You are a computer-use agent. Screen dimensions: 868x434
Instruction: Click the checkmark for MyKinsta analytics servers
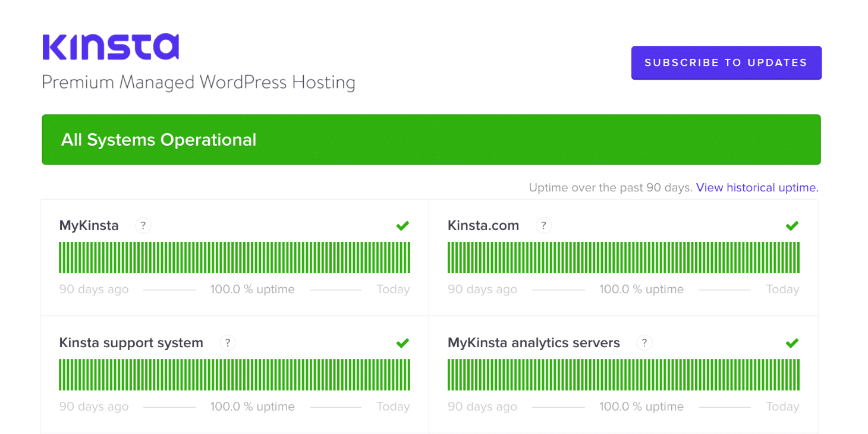[792, 343]
